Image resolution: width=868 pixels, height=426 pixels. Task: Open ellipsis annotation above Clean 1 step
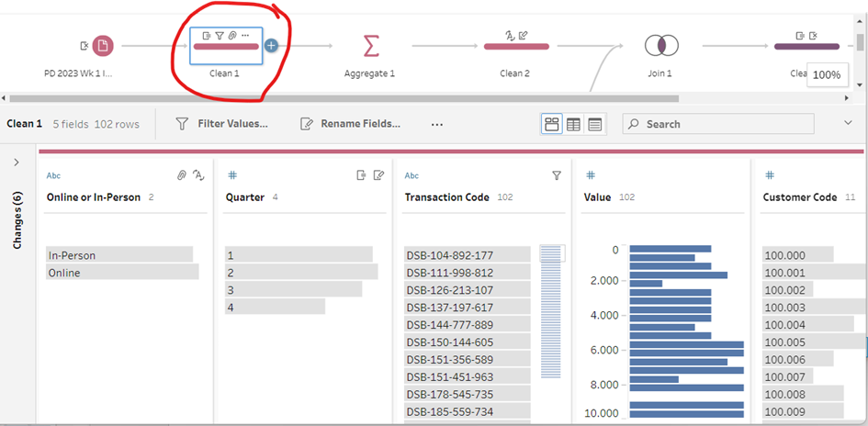point(245,36)
